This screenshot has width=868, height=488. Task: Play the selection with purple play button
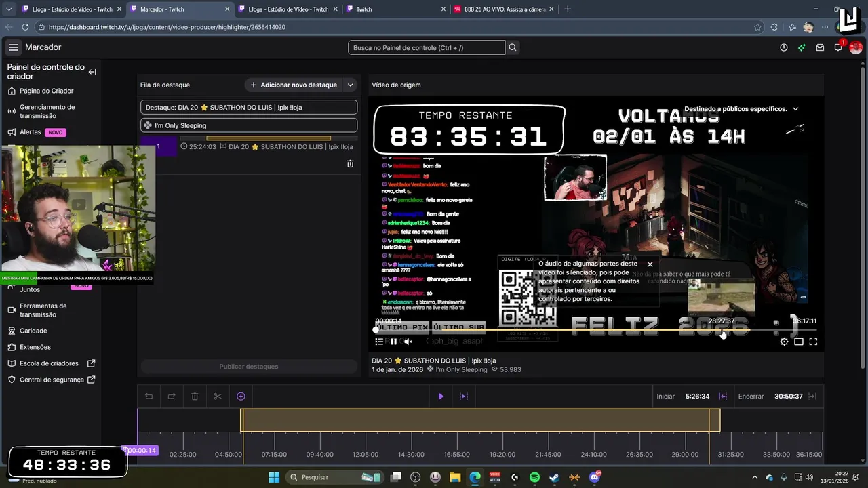[441, 396]
